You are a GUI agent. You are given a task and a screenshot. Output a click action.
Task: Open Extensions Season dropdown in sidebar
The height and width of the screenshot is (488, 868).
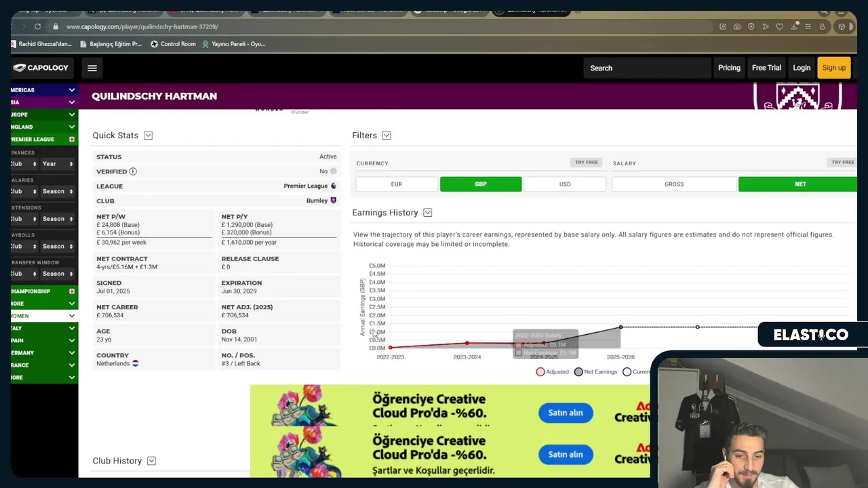click(x=58, y=219)
